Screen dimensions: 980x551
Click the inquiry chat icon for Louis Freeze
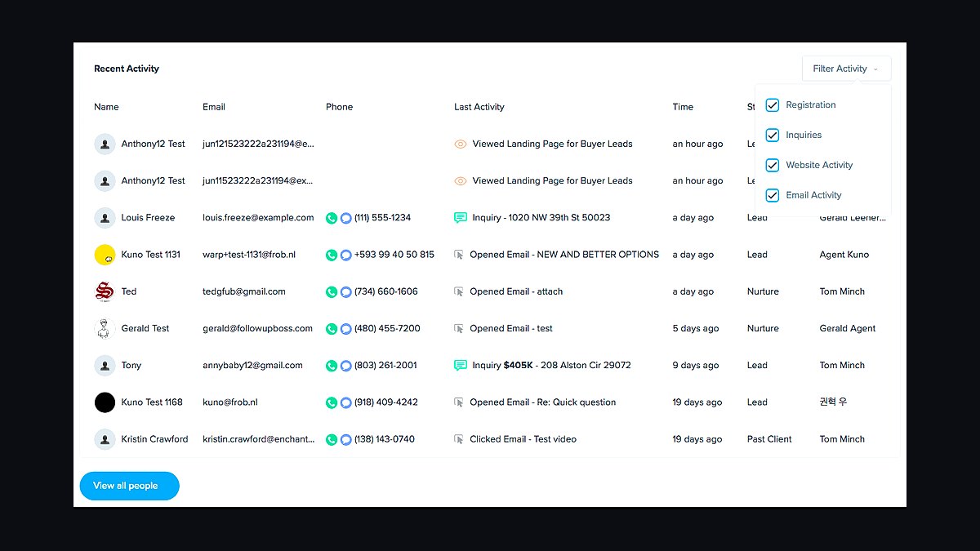[x=461, y=218]
